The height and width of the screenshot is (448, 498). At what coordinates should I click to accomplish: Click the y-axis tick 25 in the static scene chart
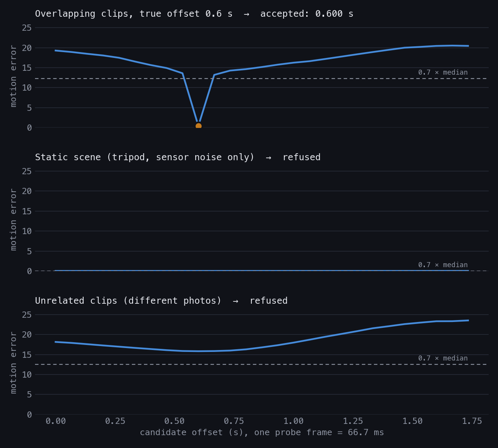point(27,171)
